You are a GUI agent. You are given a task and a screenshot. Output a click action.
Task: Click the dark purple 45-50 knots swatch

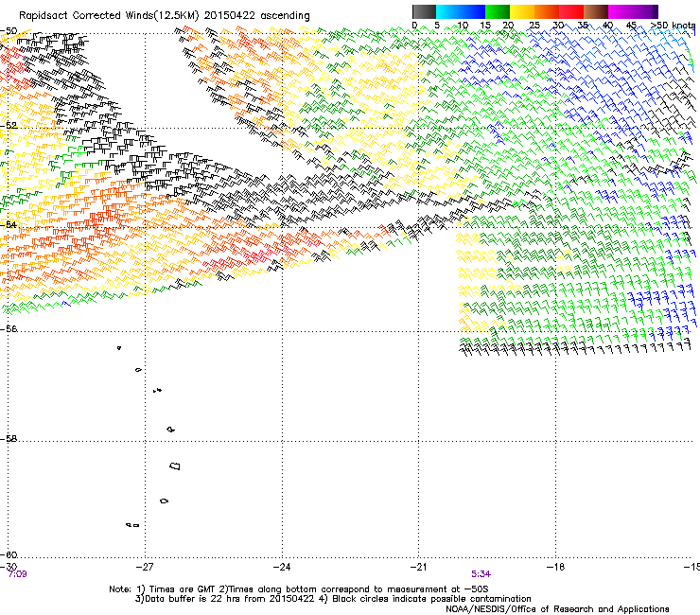[x=645, y=11]
